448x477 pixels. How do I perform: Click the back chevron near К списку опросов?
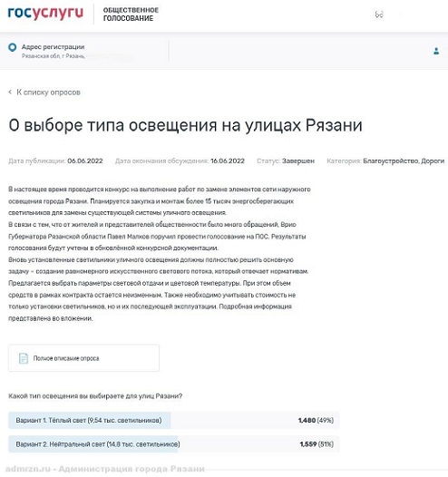coord(10,92)
